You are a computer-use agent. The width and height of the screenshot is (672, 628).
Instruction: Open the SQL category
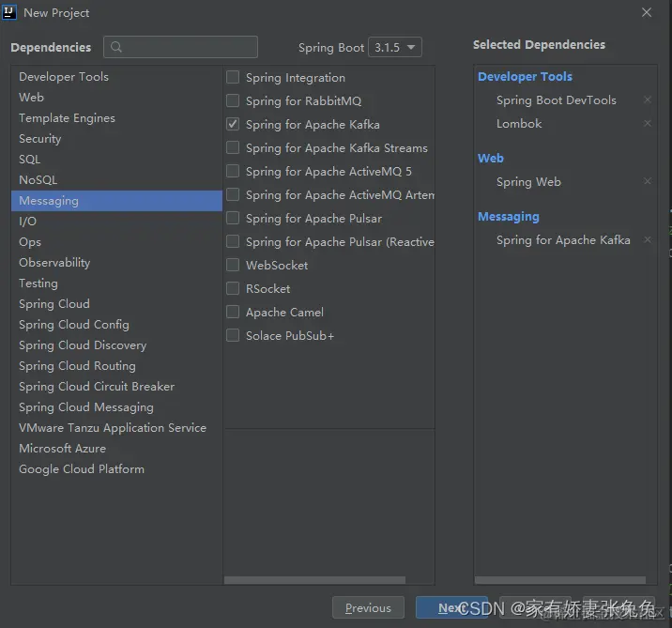[116, 159]
